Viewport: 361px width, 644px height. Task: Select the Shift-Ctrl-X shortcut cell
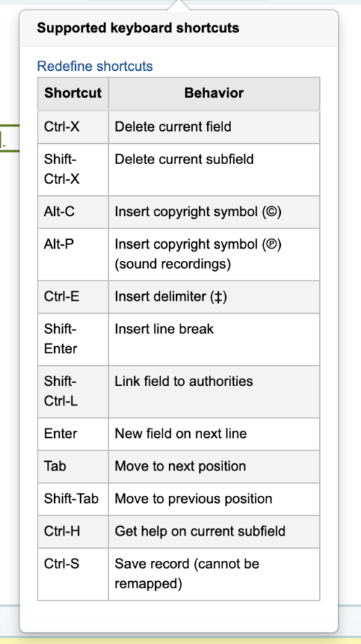pyautogui.click(x=73, y=169)
